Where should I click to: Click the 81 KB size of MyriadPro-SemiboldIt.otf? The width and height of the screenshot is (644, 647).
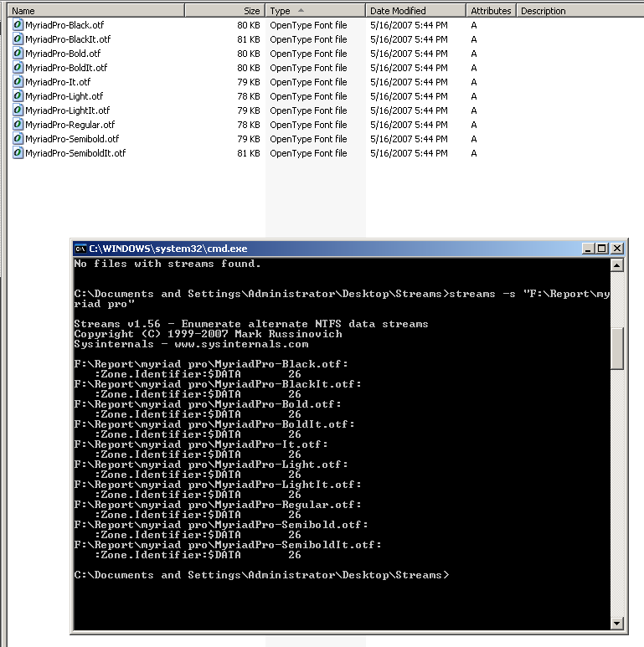pos(249,153)
